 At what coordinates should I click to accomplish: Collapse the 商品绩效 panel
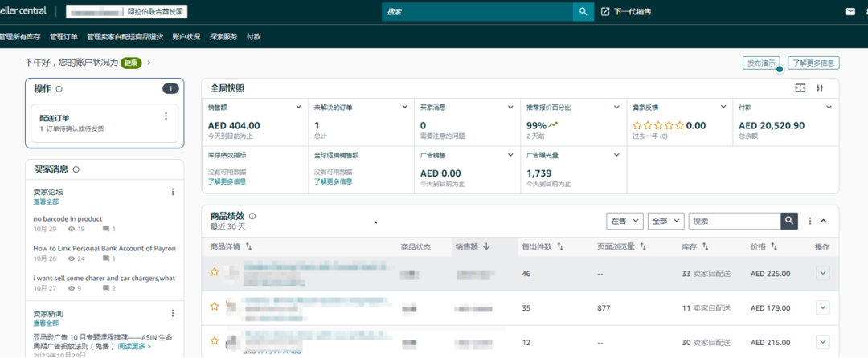(x=823, y=221)
